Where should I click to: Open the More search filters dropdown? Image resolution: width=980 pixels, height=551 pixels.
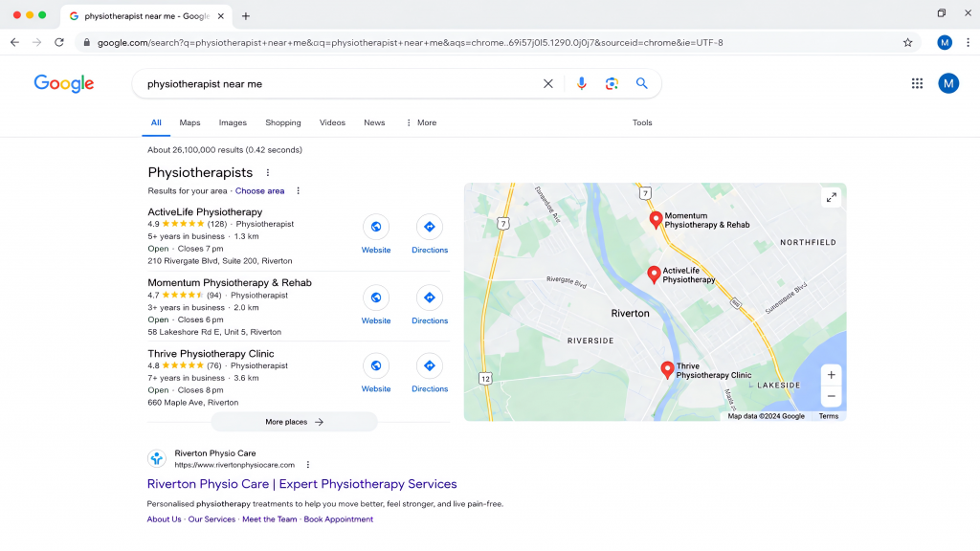[x=421, y=122]
